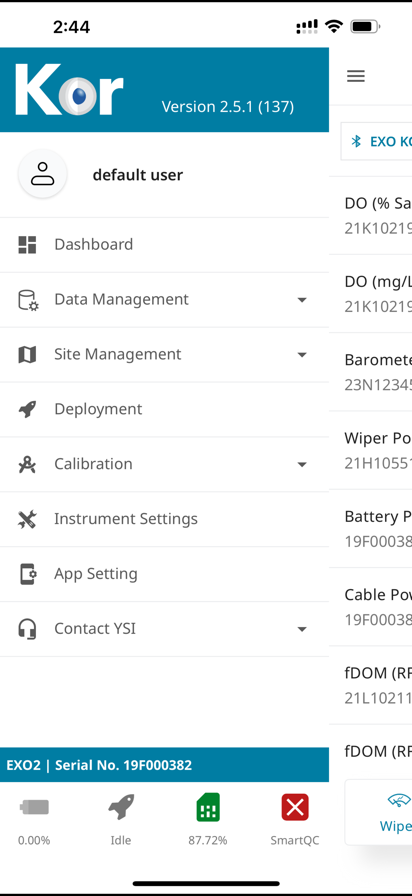
Task: Open Instrument Settings
Action: pyautogui.click(x=165, y=519)
